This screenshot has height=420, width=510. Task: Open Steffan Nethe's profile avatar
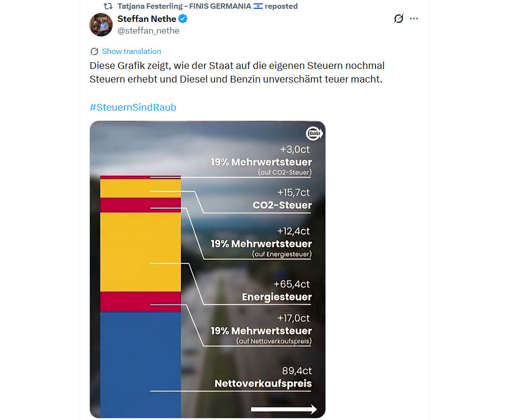tap(101, 25)
